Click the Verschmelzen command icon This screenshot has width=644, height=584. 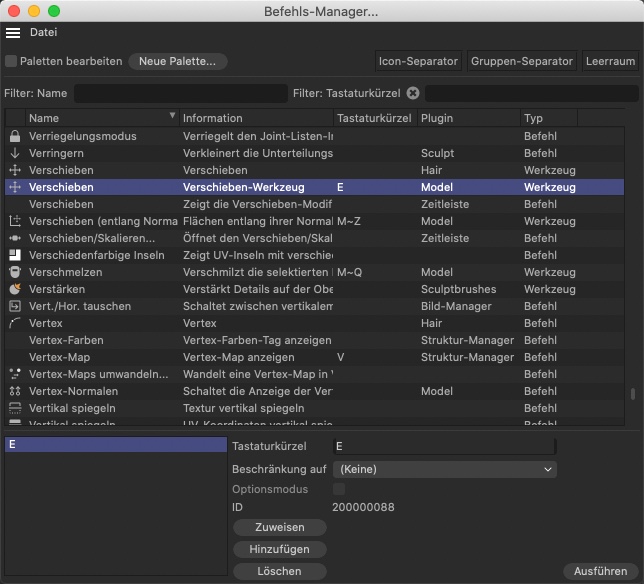click(14, 272)
